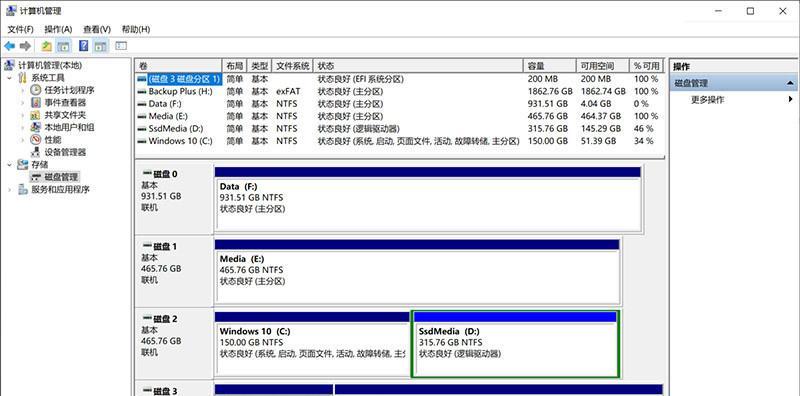The height and width of the screenshot is (396, 800).
Task: Open the 操作(A) menu
Action: coord(58,29)
